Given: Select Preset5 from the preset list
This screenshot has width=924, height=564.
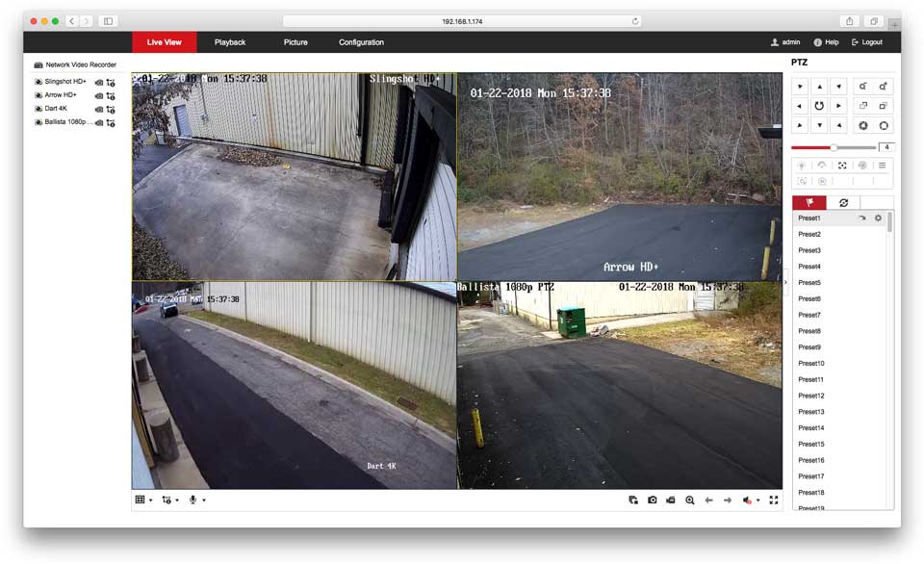Looking at the screenshot, I should (x=809, y=283).
